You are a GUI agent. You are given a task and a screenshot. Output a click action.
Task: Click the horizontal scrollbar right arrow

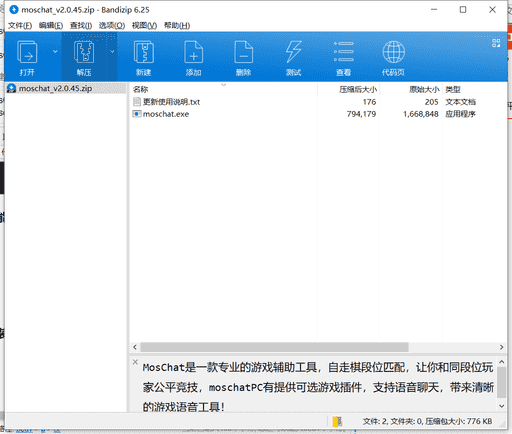click(502, 347)
